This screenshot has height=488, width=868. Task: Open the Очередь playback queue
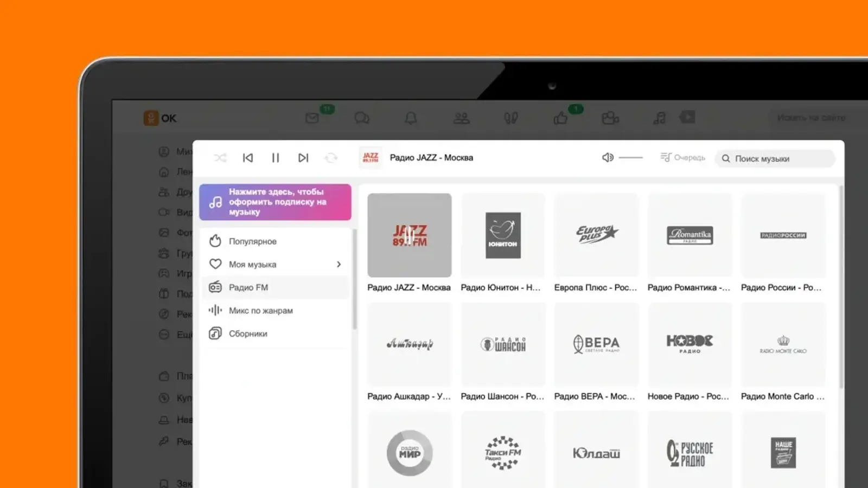683,157
